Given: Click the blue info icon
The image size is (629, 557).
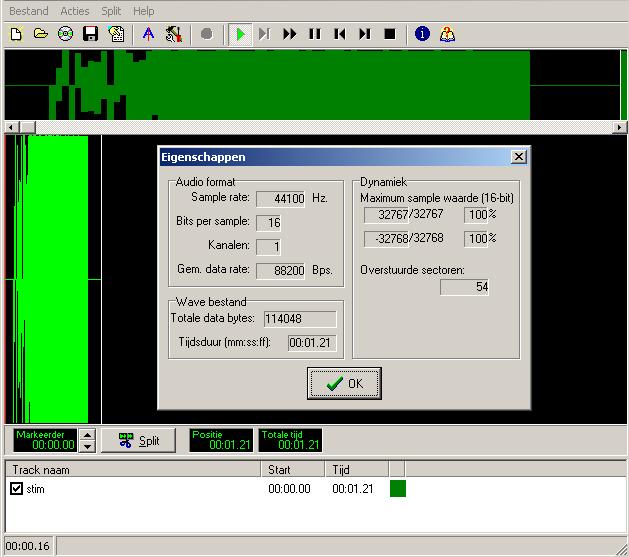Looking at the screenshot, I should click(x=422, y=34).
